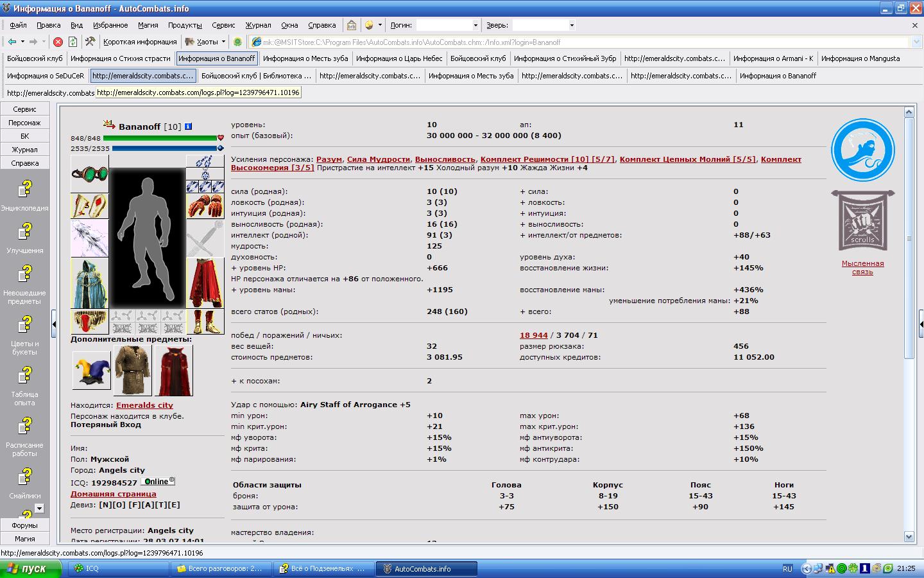
Task: Switch to the Информация о SeDuCeR tab
Action: point(46,76)
